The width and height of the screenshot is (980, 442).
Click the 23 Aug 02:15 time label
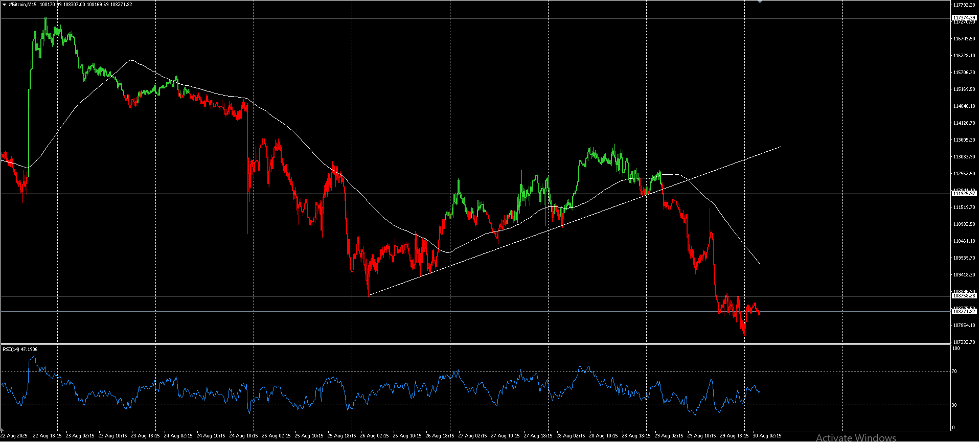[80, 436]
